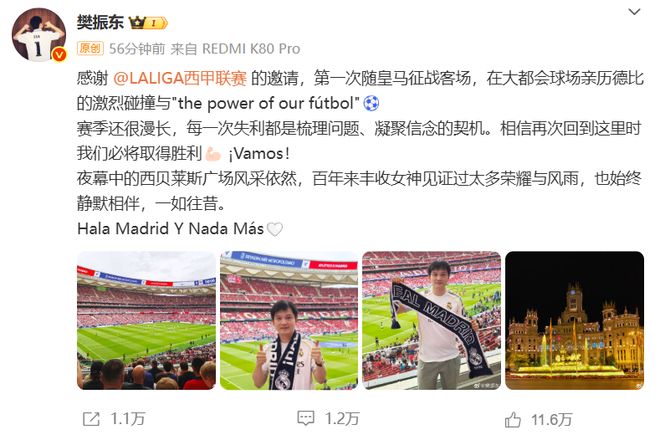Click the 11.6万 like count
Image resolution: width=660 pixels, height=435 pixels.
551,419
